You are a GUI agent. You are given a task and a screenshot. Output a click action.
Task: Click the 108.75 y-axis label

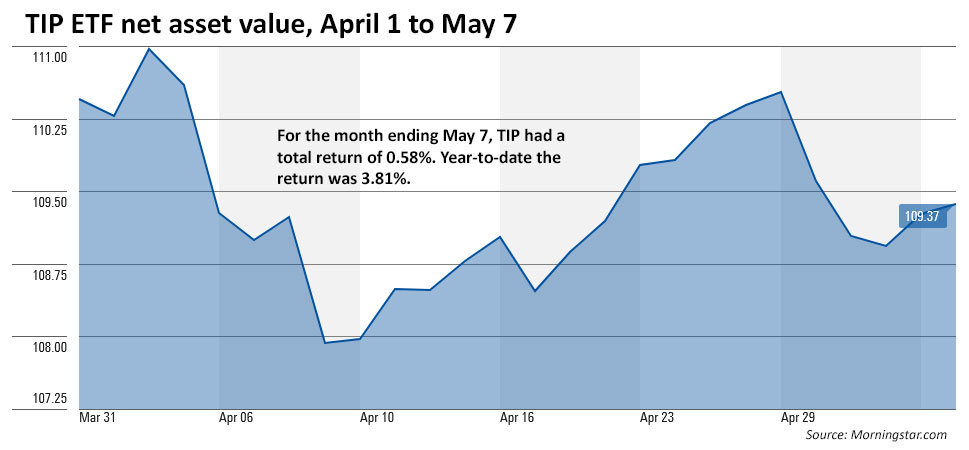click(x=49, y=275)
